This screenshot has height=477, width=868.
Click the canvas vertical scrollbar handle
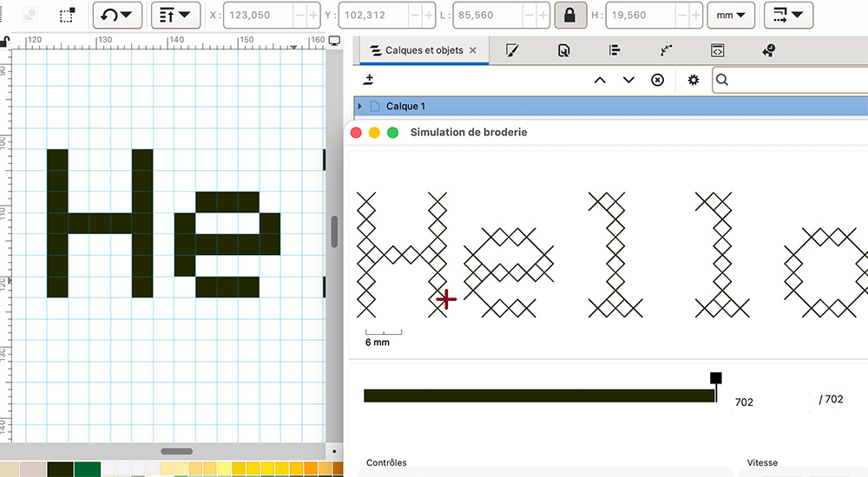334,232
